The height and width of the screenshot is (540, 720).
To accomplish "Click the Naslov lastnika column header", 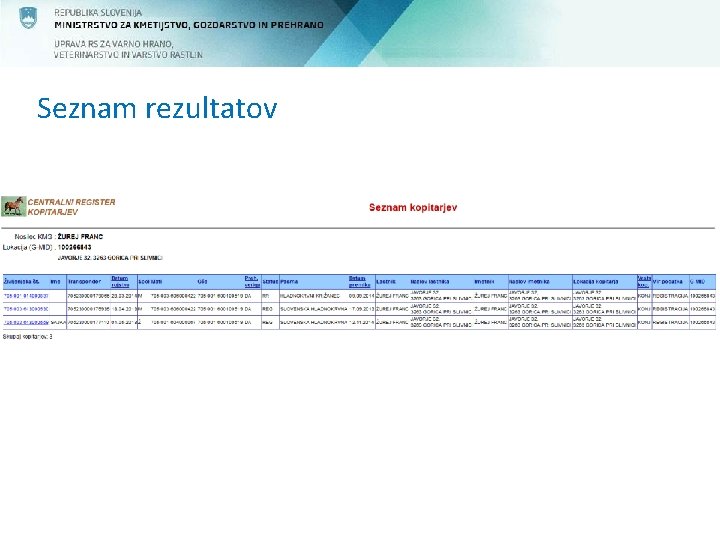I will 430,281.
